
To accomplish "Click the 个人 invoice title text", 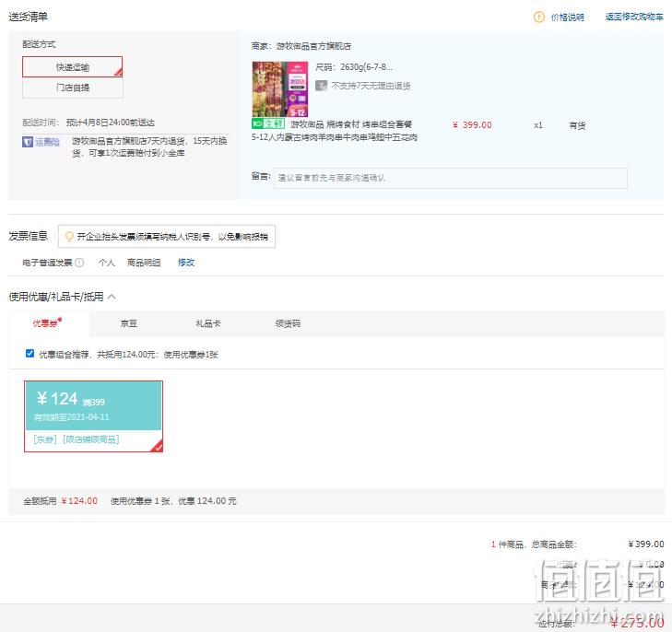I will [107, 263].
